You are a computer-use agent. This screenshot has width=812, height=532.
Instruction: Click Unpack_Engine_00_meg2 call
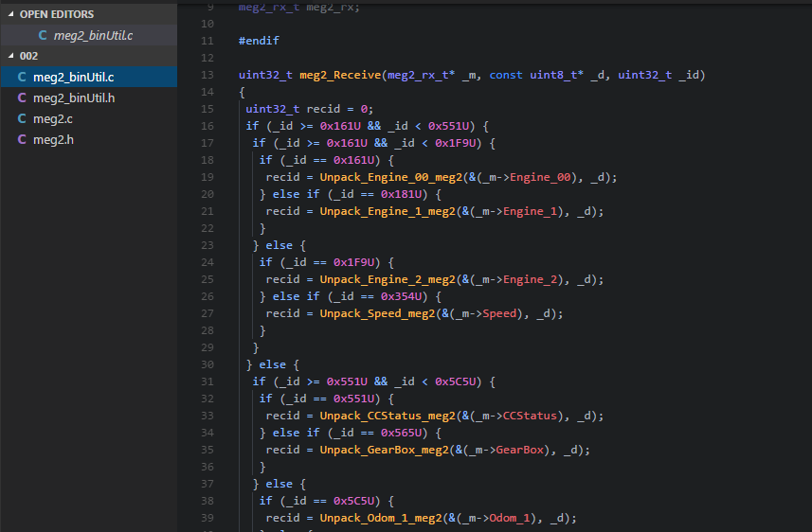(391, 177)
